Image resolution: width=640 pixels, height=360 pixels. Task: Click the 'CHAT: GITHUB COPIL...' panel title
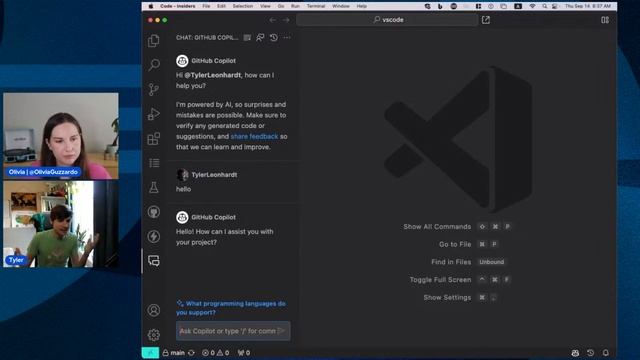[x=207, y=38]
